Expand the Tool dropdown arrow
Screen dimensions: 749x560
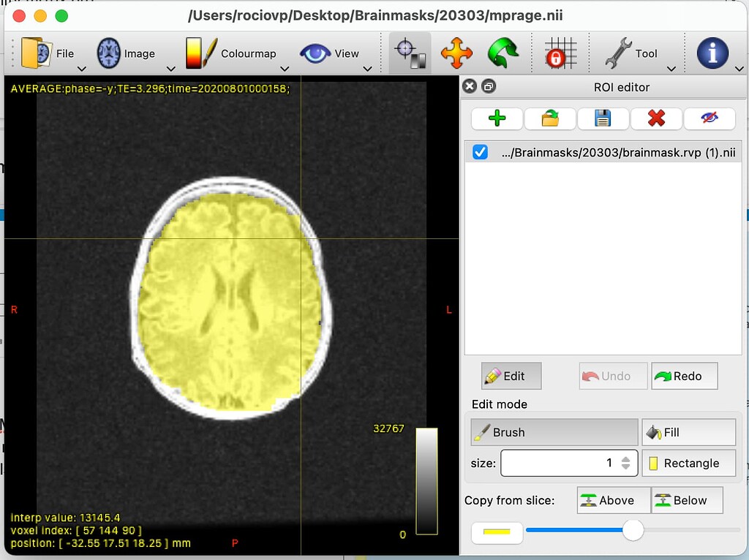point(671,69)
